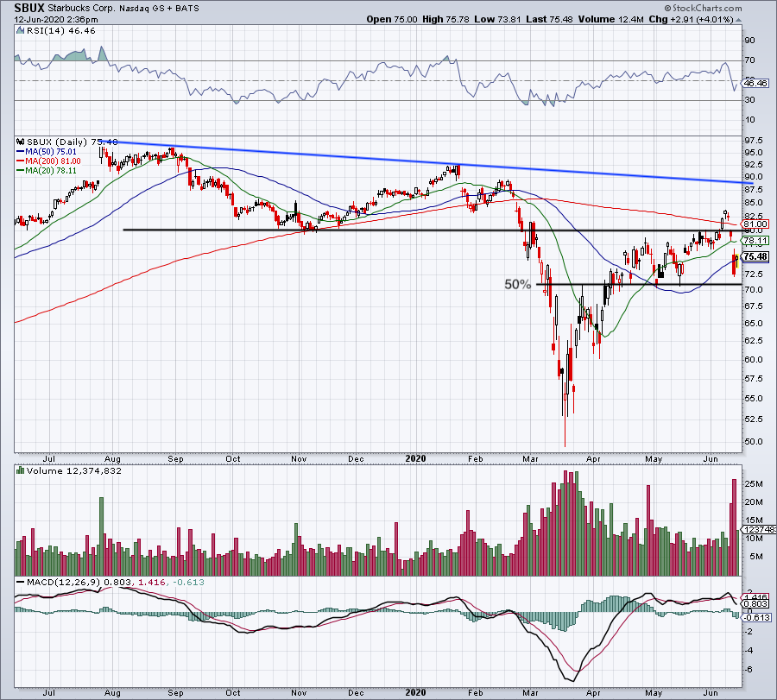Click the -4 MACD axis label
This screenshot has width=777, height=700.
[x=749, y=651]
